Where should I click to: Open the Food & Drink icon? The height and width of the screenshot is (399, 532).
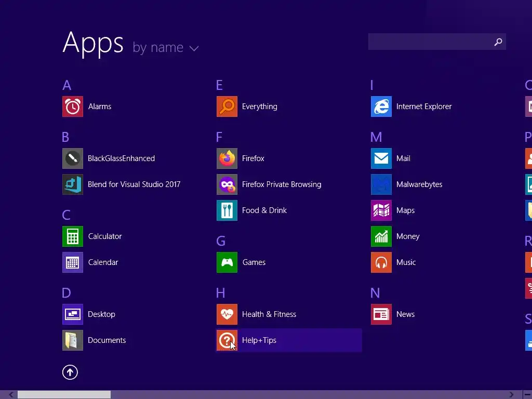(x=227, y=210)
